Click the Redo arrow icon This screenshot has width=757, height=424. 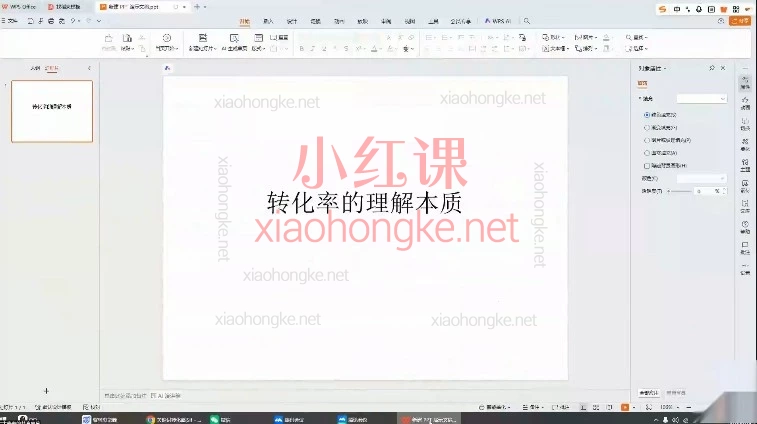click(x=88, y=21)
